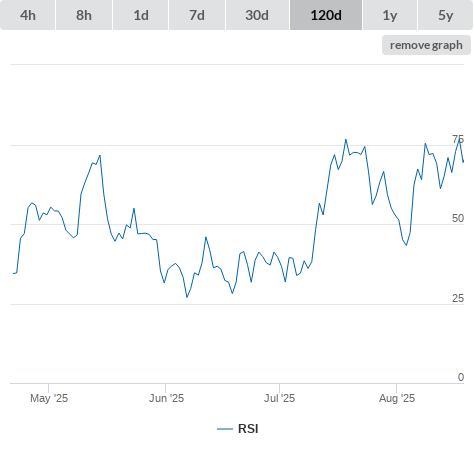The height and width of the screenshot is (455, 474).
Task: Click the 75 y-axis value label
Action: (458, 139)
